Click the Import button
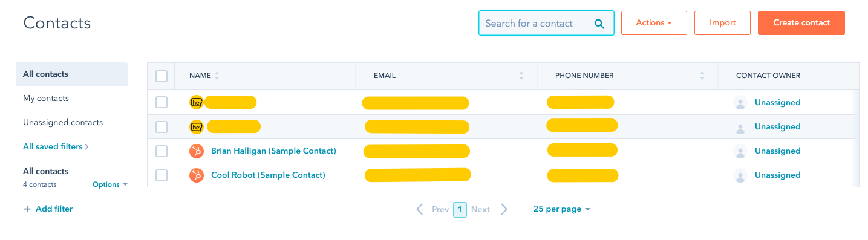 pyautogui.click(x=722, y=23)
